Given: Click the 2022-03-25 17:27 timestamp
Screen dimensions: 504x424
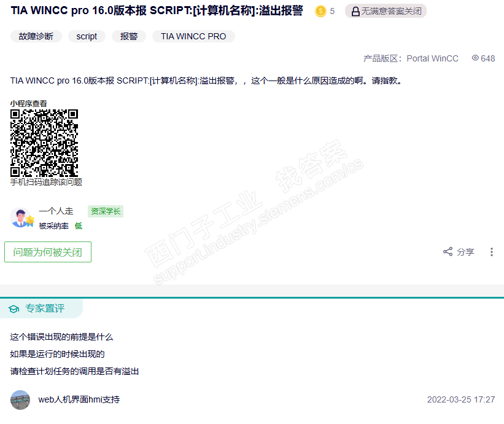Looking at the screenshot, I should coord(461,399).
